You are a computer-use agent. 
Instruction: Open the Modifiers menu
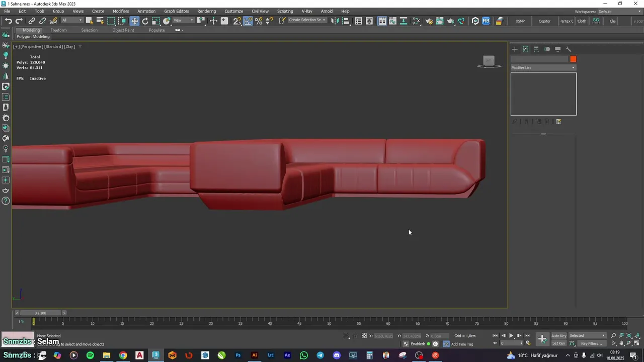[x=121, y=11]
